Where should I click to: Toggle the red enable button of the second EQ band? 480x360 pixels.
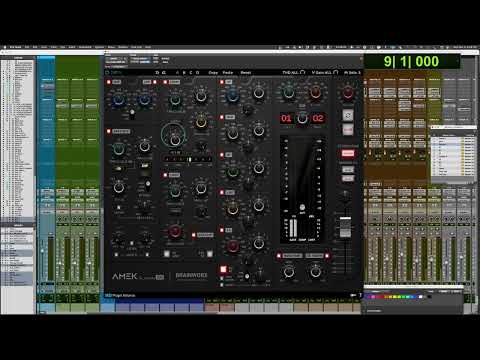click(x=222, y=117)
